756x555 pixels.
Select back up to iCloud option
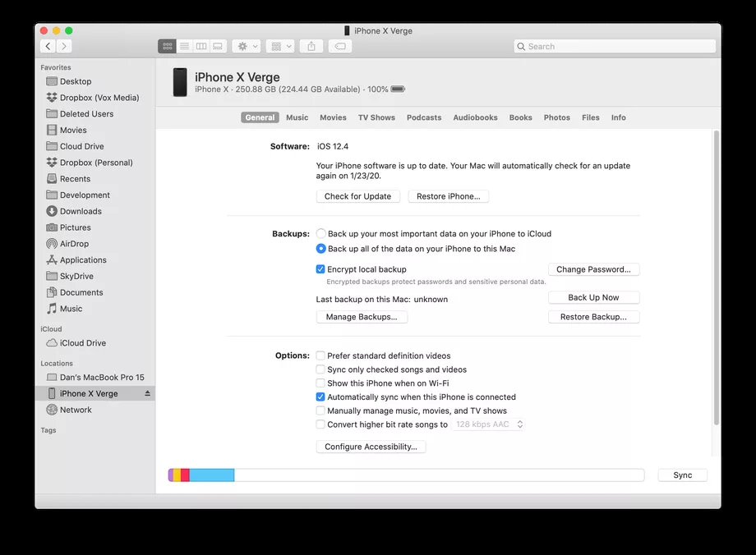pos(320,234)
